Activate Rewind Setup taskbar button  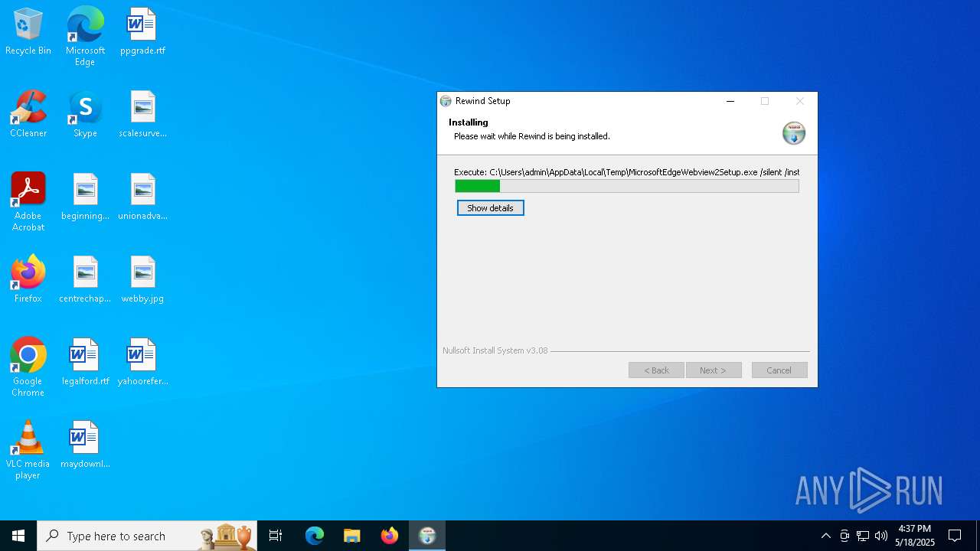click(427, 536)
